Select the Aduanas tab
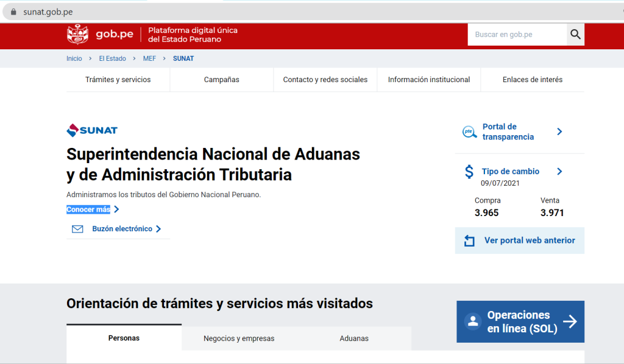 pyautogui.click(x=354, y=338)
